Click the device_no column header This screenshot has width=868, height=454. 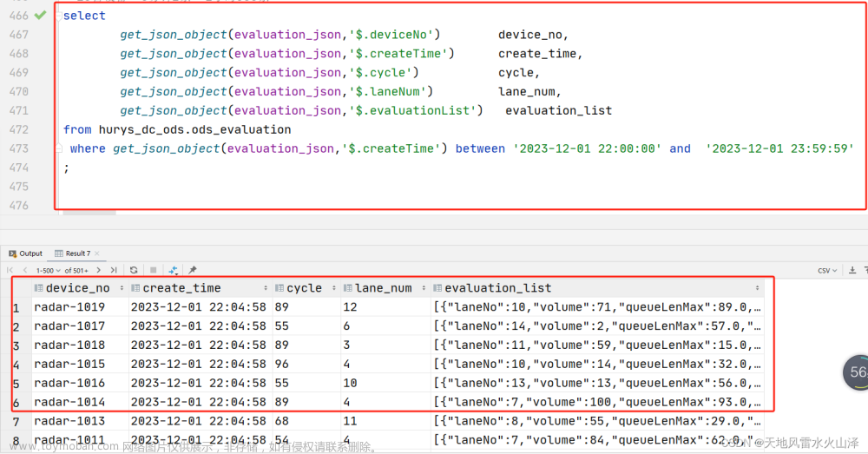pyautogui.click(x=80, y=288)
